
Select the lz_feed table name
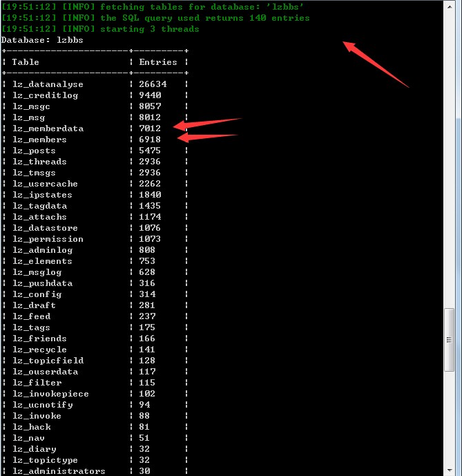point(31,316)
